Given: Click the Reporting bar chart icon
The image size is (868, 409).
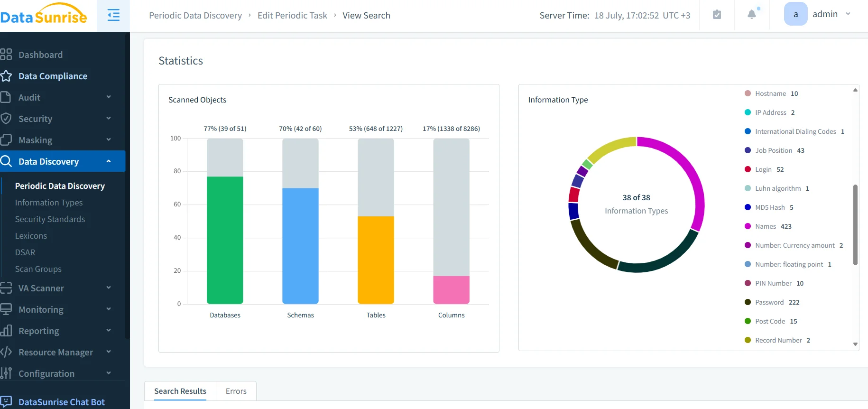Looking at the screenshot, I should point(6,331).
